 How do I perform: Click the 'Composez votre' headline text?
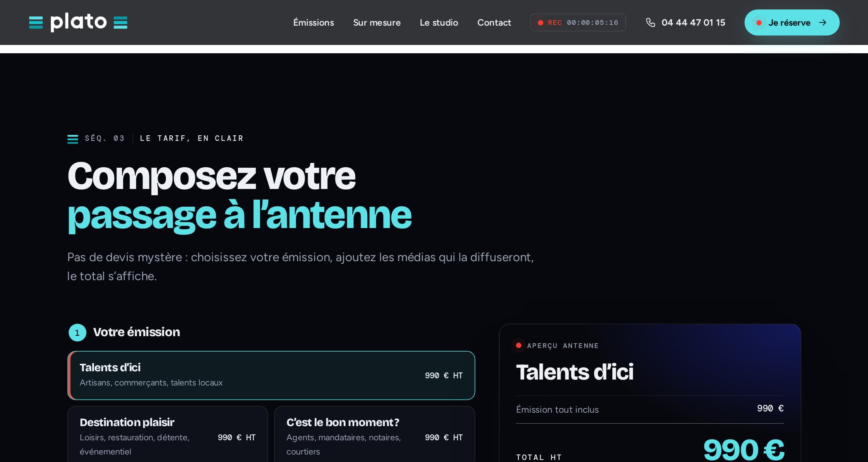click(x=211, y=176)
